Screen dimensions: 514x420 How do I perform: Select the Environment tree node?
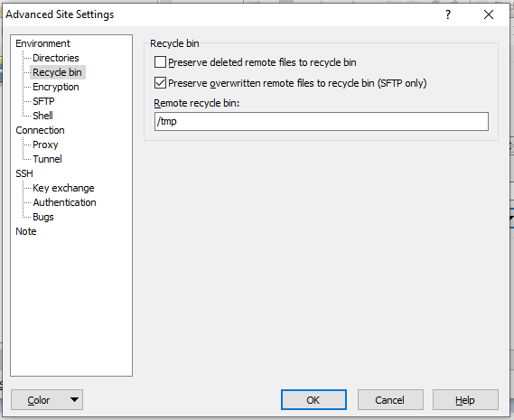42,43
